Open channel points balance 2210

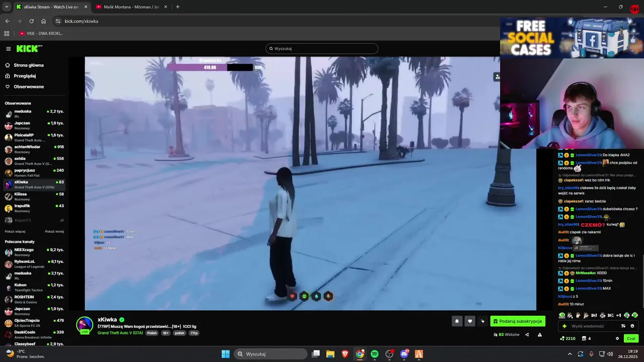(568, 338)
